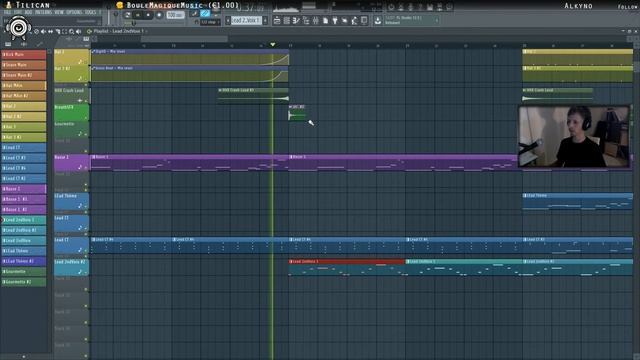Image resolution: width=640 pixels, height=360 pixels.
Task: Click the playback speaker icon after zoom tool
Action: pos(78,31)
